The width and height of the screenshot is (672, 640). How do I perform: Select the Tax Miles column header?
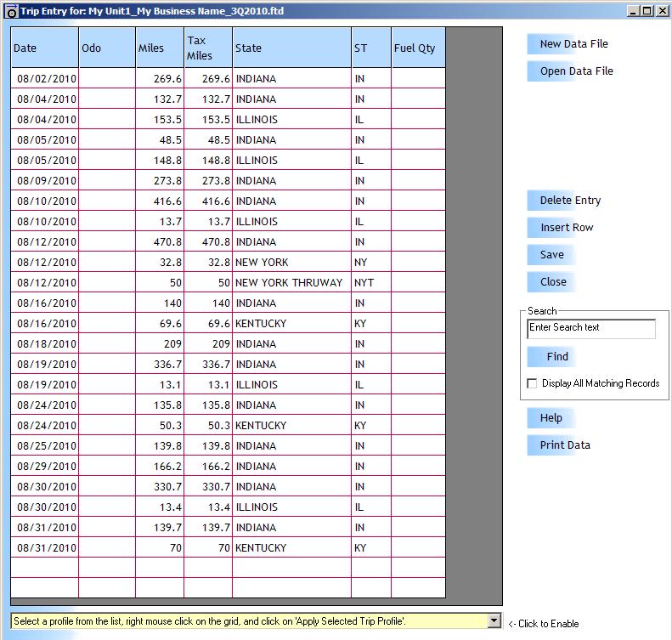pos(208,48)
